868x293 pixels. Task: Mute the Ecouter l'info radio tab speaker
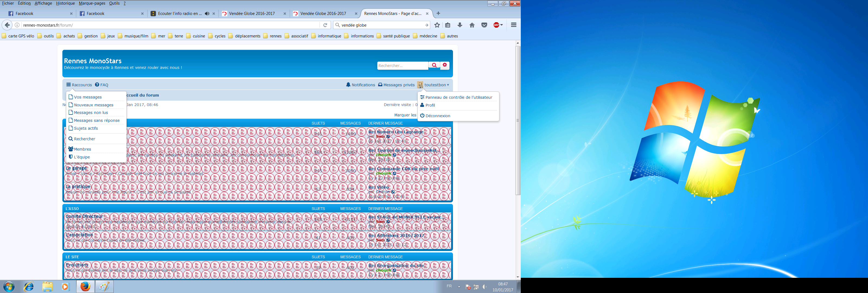(207, 14)
